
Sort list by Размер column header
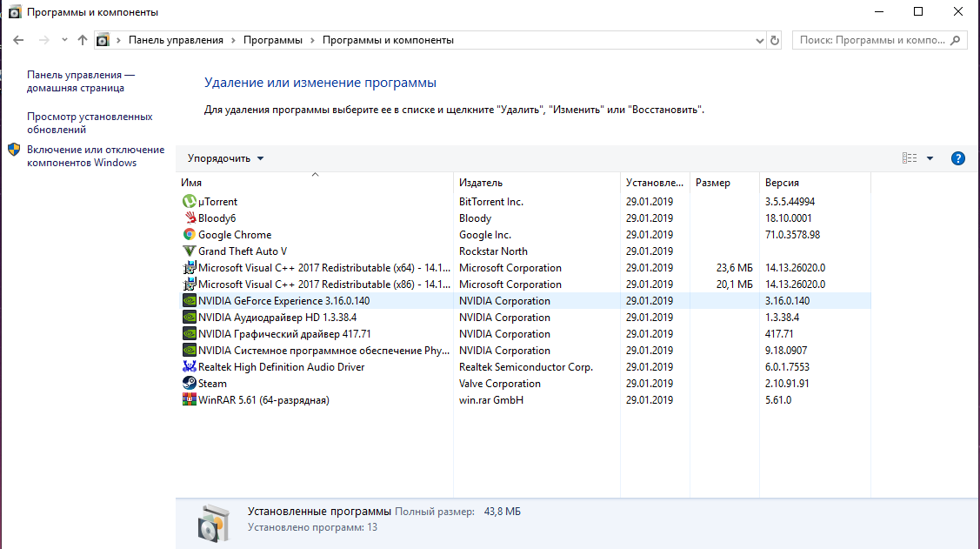click(x=723, y=182)
